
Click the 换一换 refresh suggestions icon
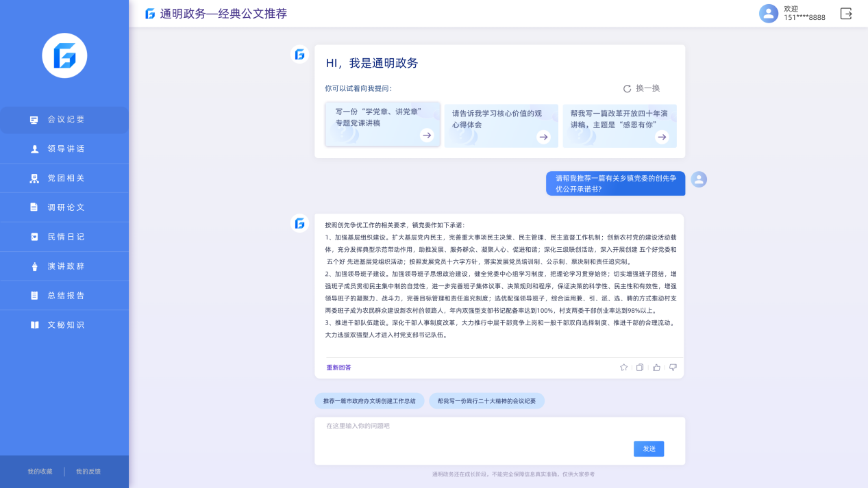[x=627, y=89]
